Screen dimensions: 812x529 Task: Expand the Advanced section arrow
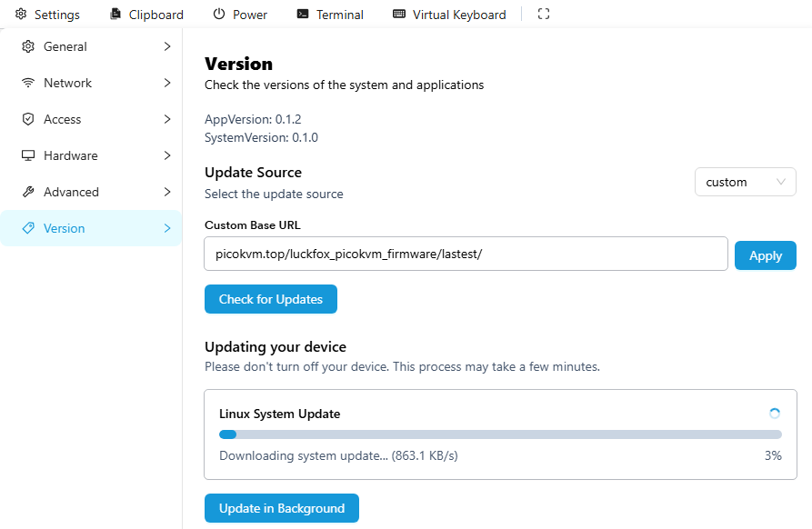[x=167, y=192]
